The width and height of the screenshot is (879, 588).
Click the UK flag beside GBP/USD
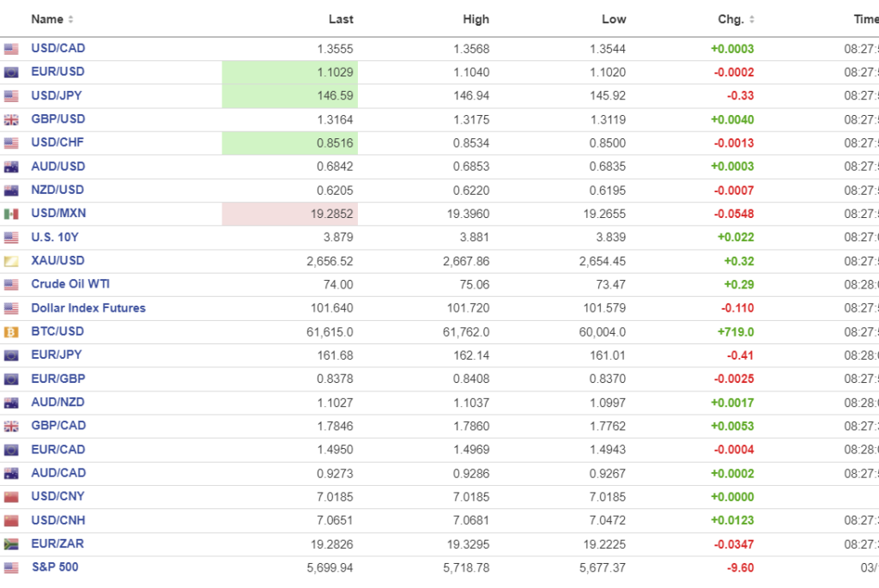[11, 120]
